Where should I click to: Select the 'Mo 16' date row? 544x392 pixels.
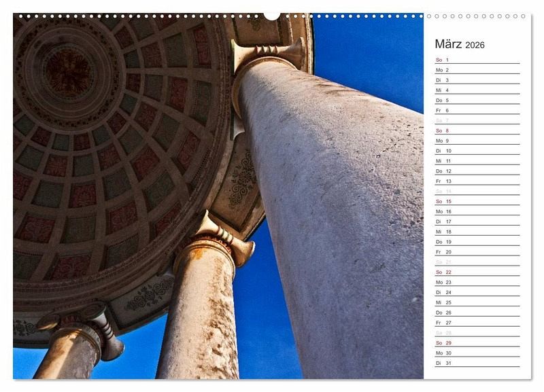tap(477, 211)
